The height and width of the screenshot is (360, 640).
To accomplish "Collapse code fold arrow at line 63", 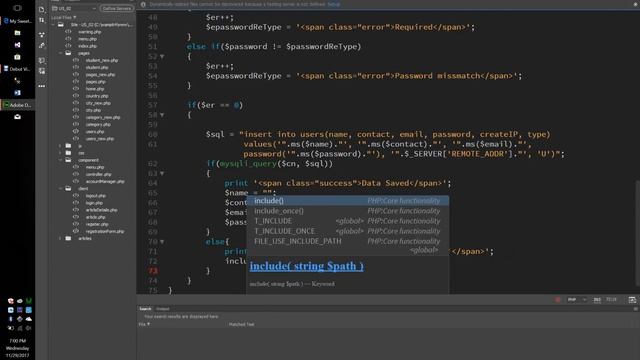I will click(x=162, y=173).
